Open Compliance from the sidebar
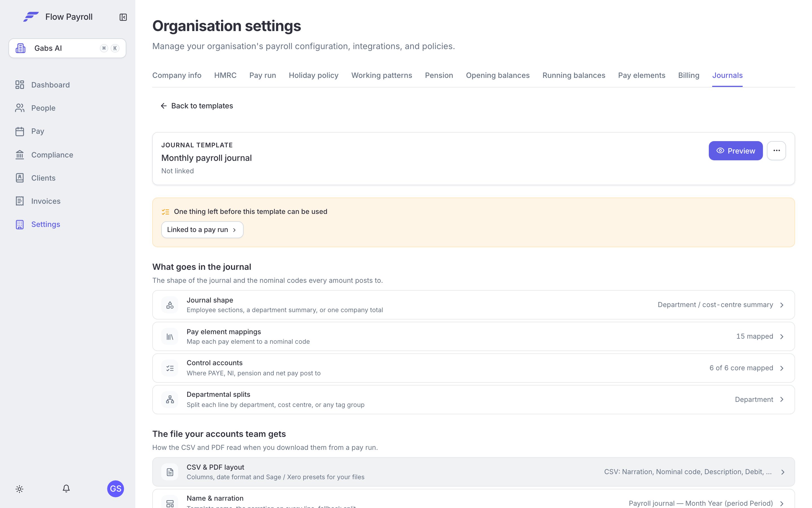The image size is (812, 508). click(44, 155)
